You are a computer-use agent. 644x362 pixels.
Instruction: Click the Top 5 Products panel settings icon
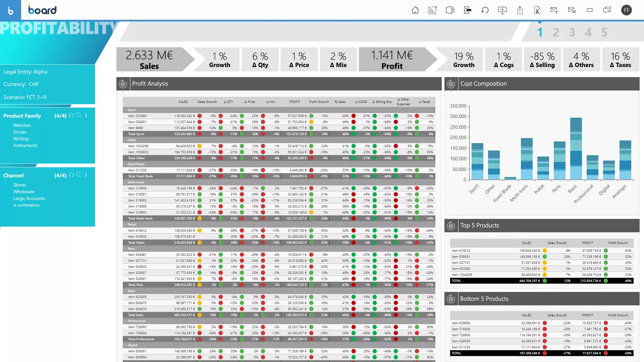pos(451,226)
